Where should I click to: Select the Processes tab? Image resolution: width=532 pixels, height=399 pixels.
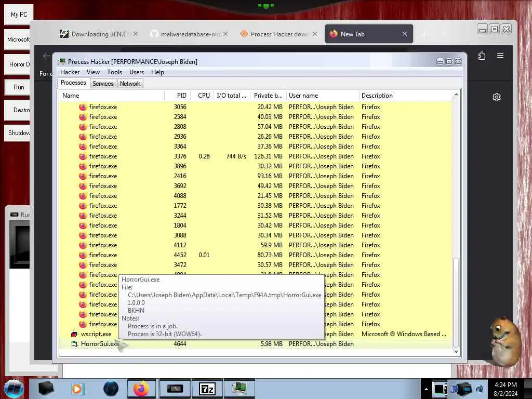[x=73, y=83]
